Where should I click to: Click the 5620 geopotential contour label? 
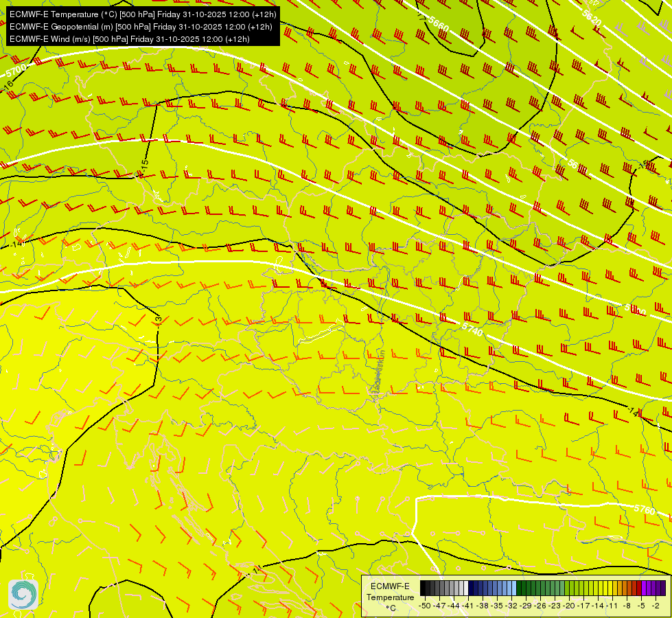(x=592, y=17)
